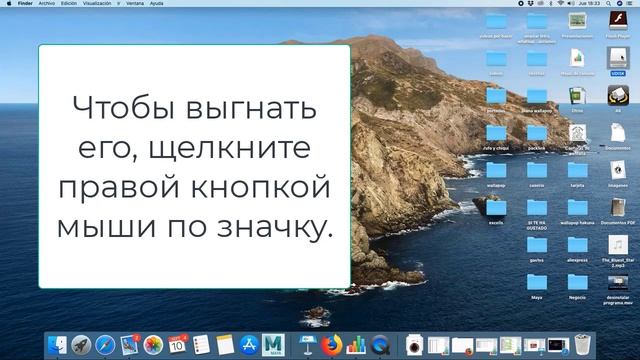Image resolution: width=640 pixels, height=360 pixels.
Task: Open Mail stamp icon with badge
Action: tap(129, 345)
